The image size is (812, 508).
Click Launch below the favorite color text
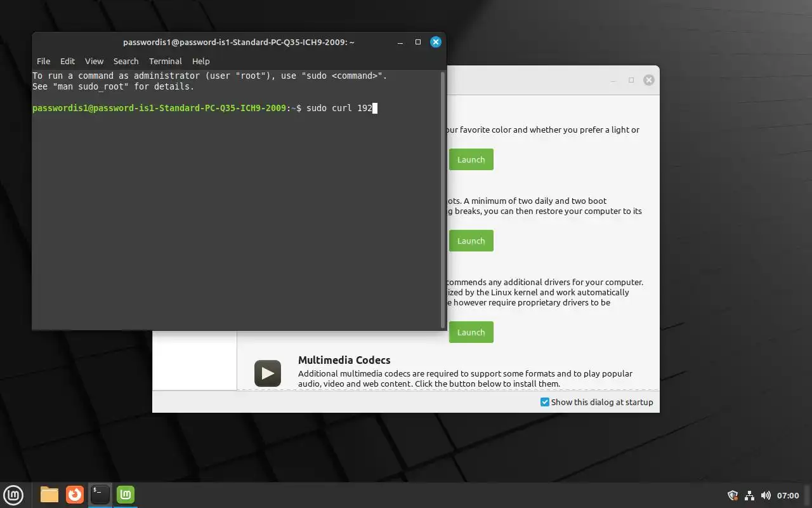471,159
